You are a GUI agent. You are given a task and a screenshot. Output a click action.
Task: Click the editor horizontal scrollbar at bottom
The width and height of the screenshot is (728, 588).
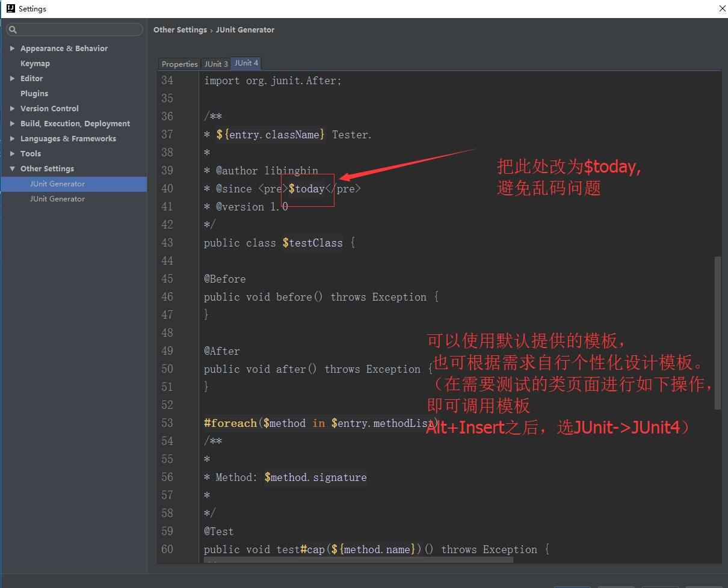tap(358, 560)
